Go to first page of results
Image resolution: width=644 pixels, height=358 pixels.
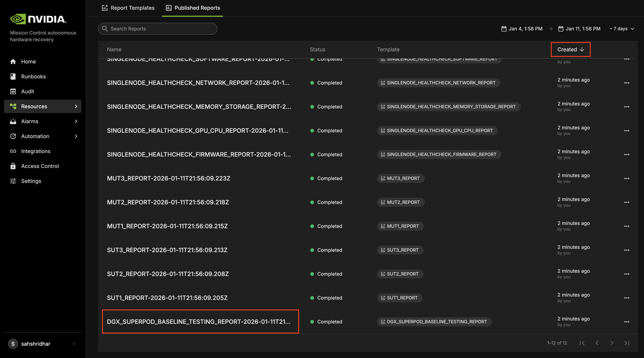[x=582, y=343]
